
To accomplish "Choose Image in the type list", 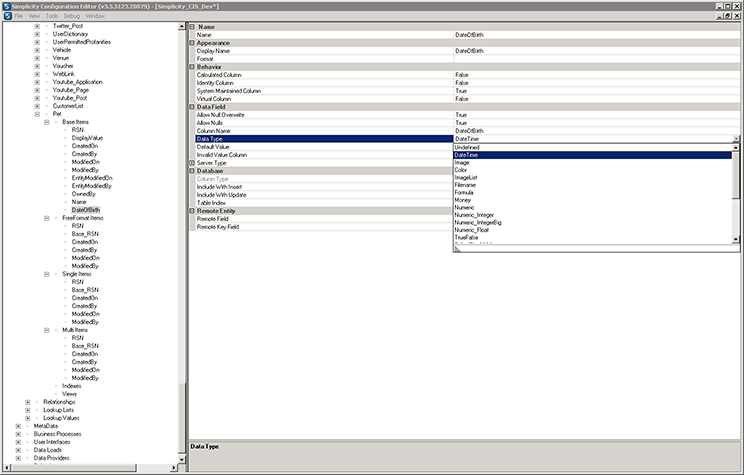I will [x=593, y=163].
